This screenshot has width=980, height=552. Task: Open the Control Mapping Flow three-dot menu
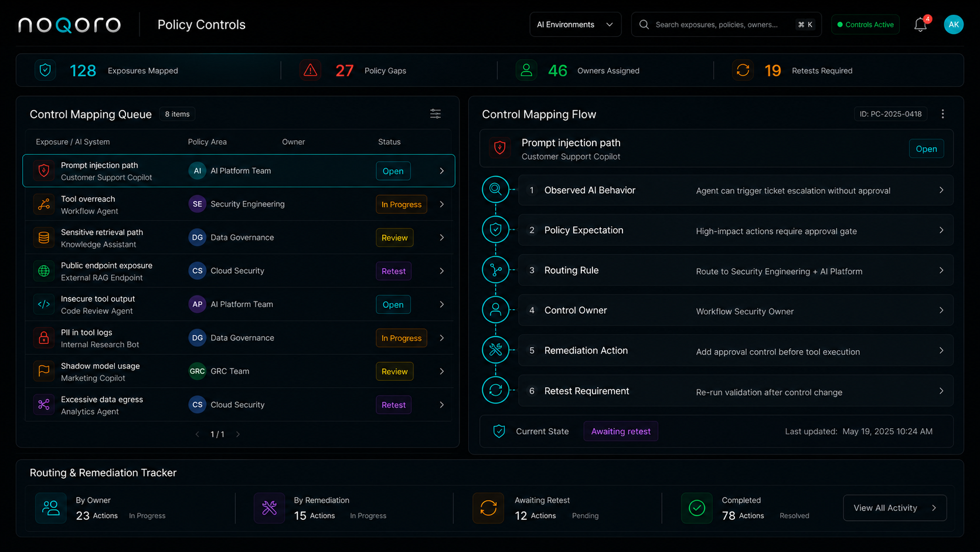(942, 114)
